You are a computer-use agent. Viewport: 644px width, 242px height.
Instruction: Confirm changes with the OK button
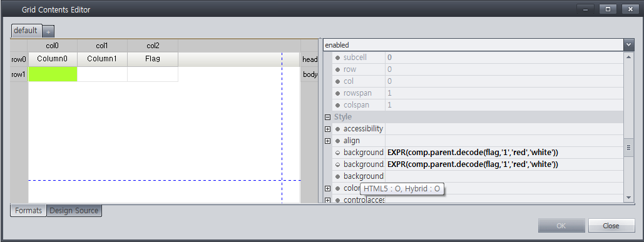561,226
